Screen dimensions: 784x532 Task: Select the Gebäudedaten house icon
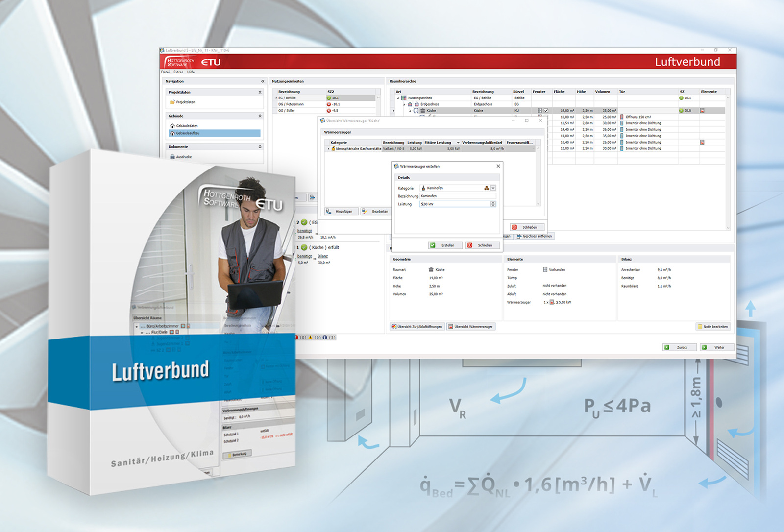pos(172,126)
